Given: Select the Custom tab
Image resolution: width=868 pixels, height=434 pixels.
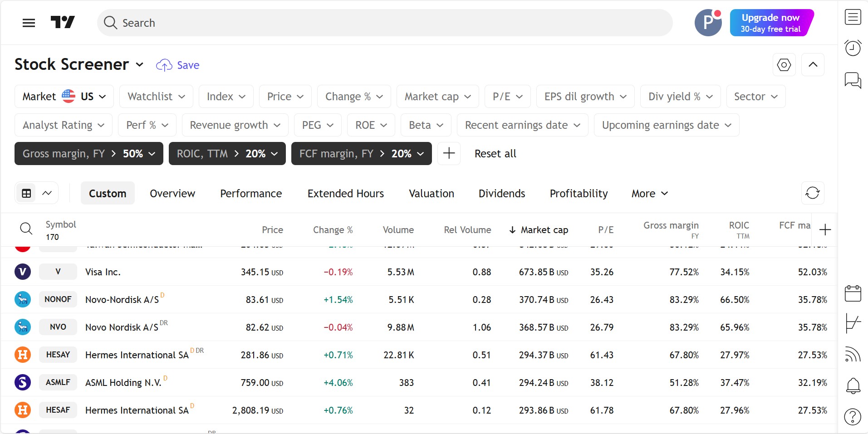Looking at the screenshot, I should pyautogui.click(x=108, y=193).
